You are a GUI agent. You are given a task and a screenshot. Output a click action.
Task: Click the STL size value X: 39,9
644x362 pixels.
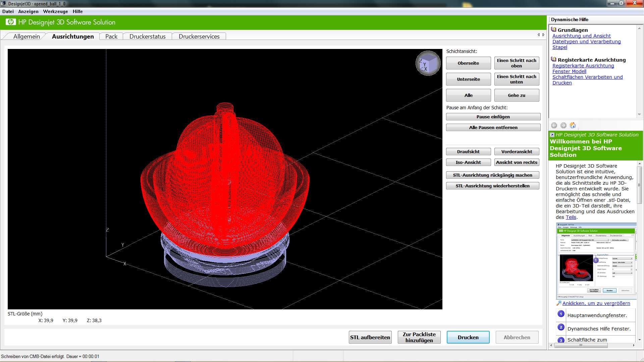click(46, 320)
